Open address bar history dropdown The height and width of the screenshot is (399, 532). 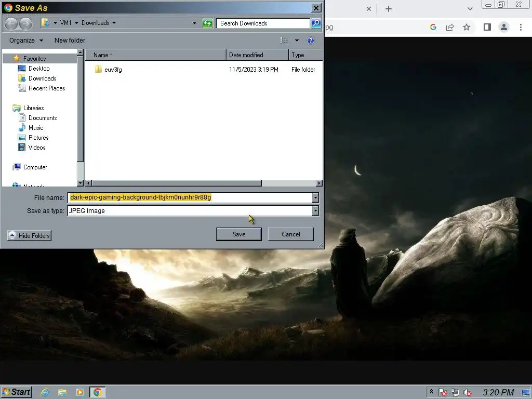coord(194,23)
